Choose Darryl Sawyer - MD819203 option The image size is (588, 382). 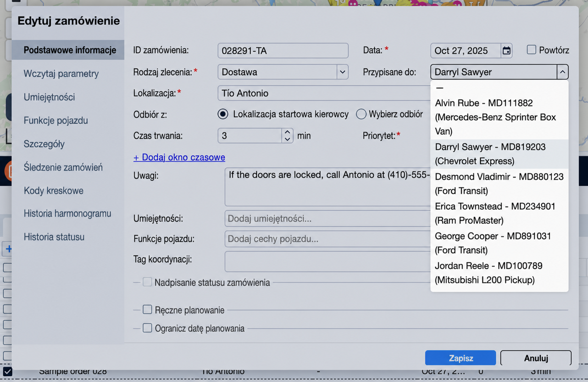click(x=499, y=154)
